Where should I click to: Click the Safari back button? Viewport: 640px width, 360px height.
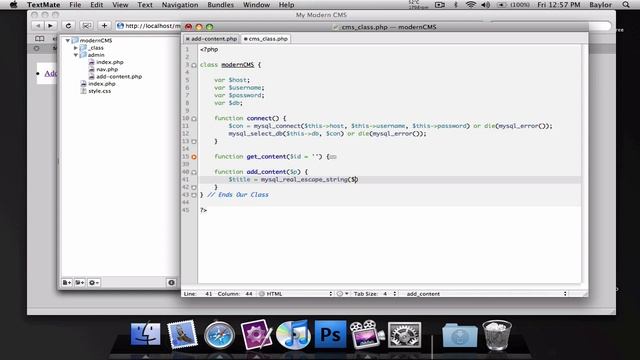(x=38, y=26)
